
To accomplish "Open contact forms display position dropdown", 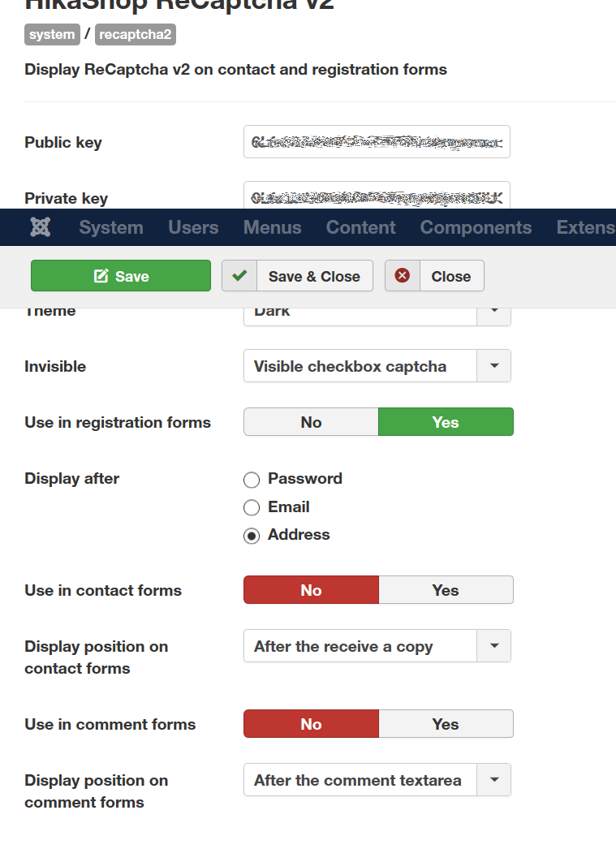I will click(494, 646).
